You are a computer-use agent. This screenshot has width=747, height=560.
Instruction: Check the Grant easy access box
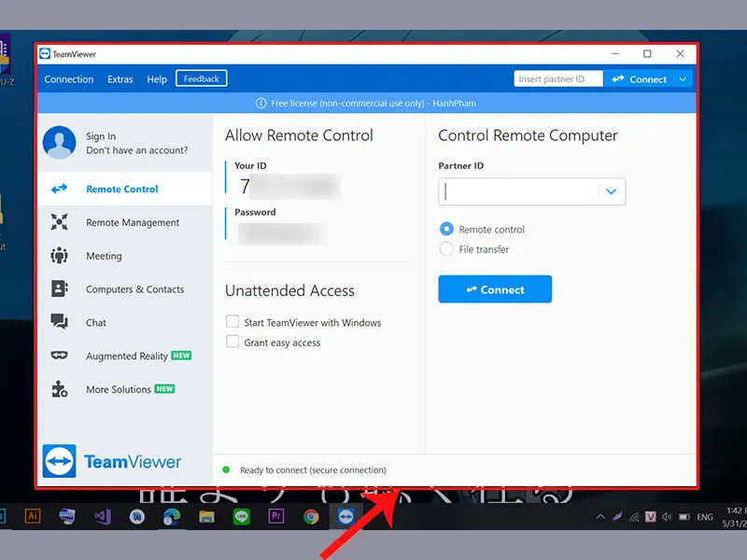tap(232, 342)
